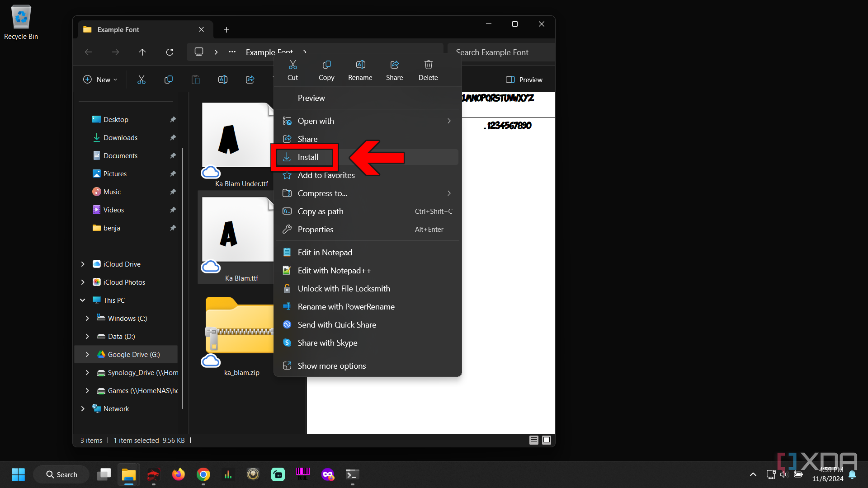868x488 pixels.
Task: Select Preview in the context menu
Action: 311,98
